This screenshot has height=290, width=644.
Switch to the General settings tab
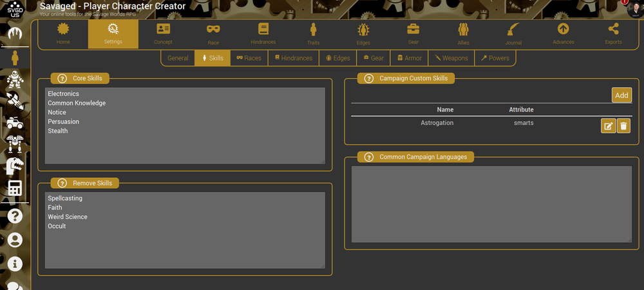tap(178, 59)
